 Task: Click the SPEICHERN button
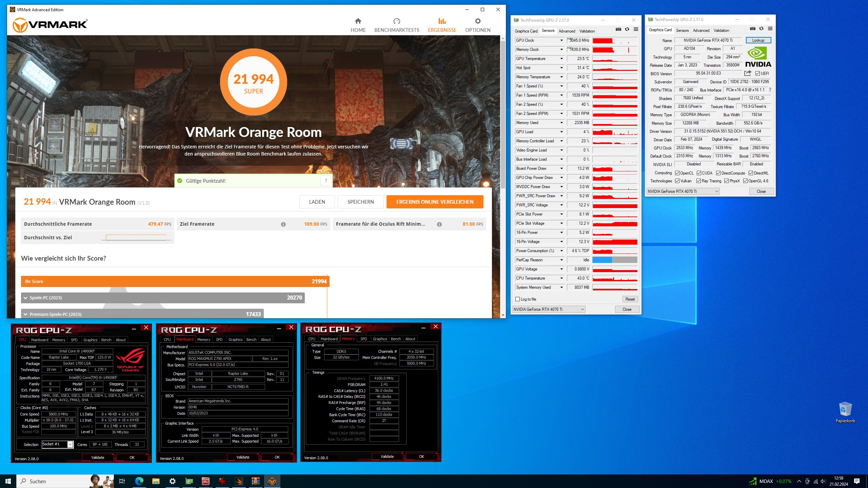(361, 202)
